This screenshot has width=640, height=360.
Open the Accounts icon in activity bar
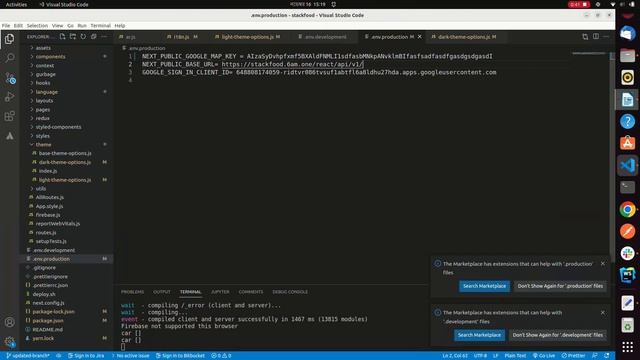coord(9,322)
